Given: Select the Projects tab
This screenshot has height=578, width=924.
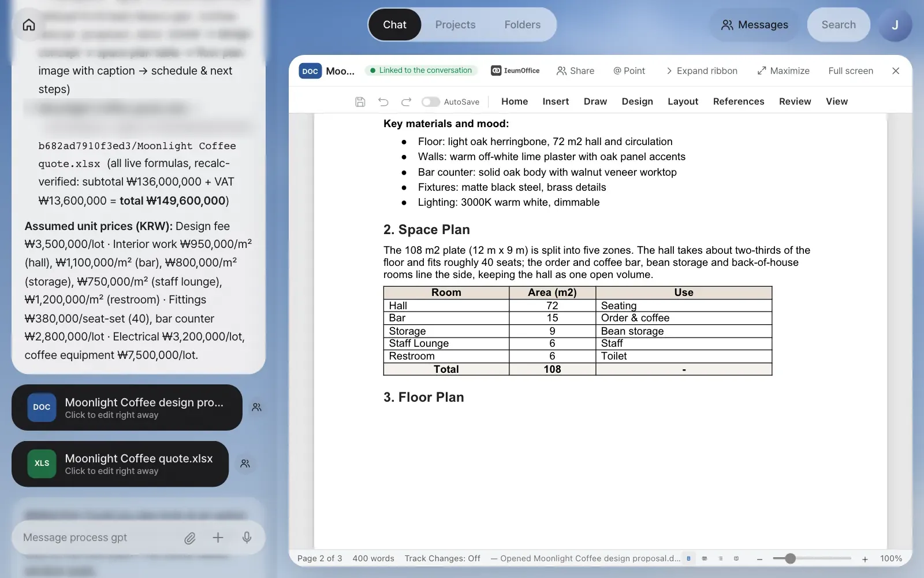Looking at the screenshot, I should click(x=455, y=25).
